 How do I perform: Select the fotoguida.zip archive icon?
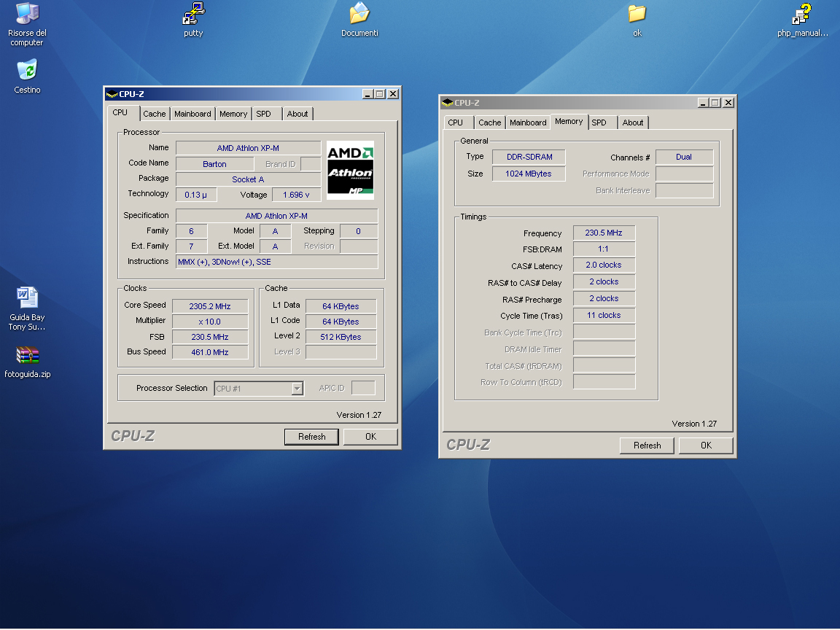point(27,362)
